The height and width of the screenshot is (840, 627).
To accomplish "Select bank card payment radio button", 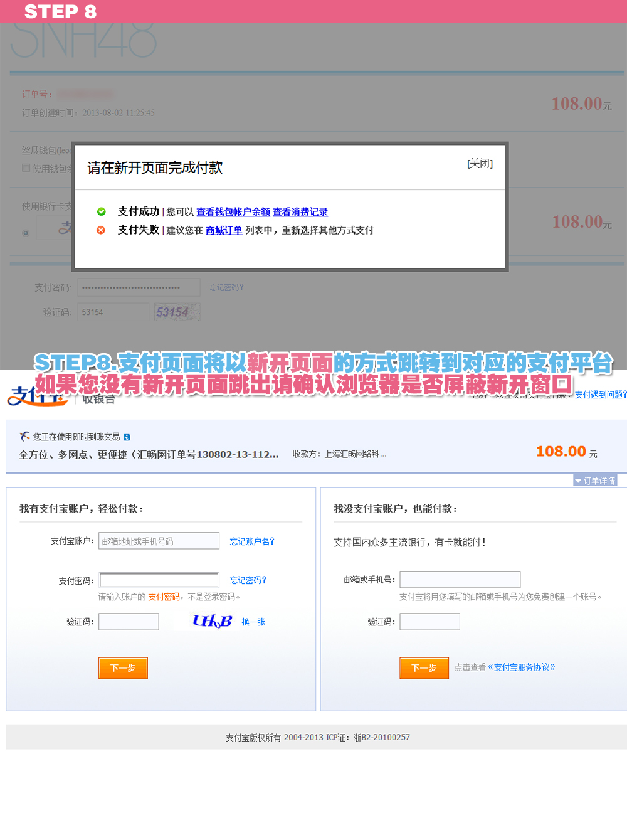I will click(26, 233).
